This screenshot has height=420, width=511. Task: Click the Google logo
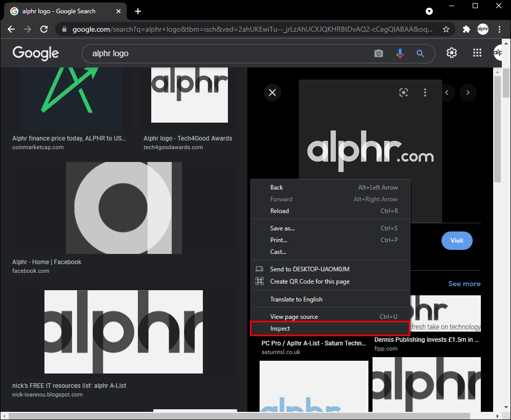coord(36,53)
